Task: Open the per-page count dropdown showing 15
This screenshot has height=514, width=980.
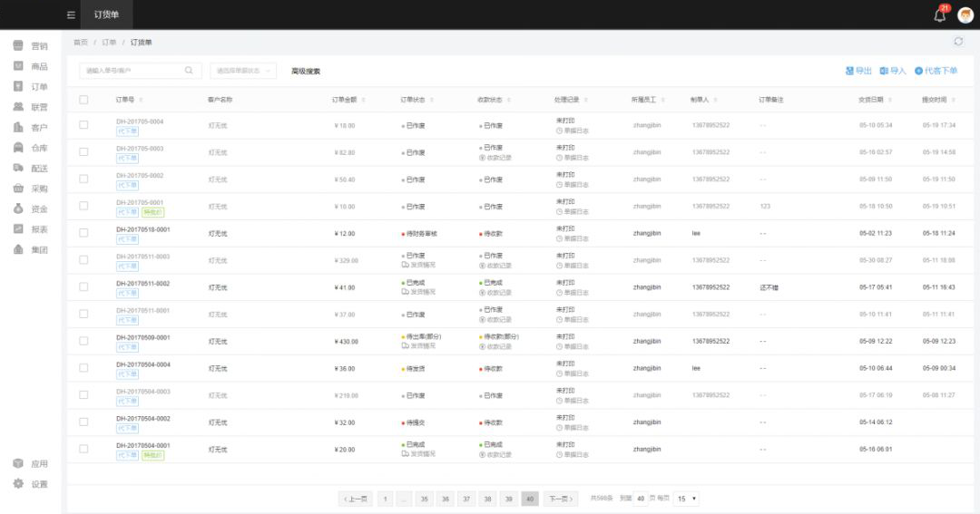Action: pos(687,499)
